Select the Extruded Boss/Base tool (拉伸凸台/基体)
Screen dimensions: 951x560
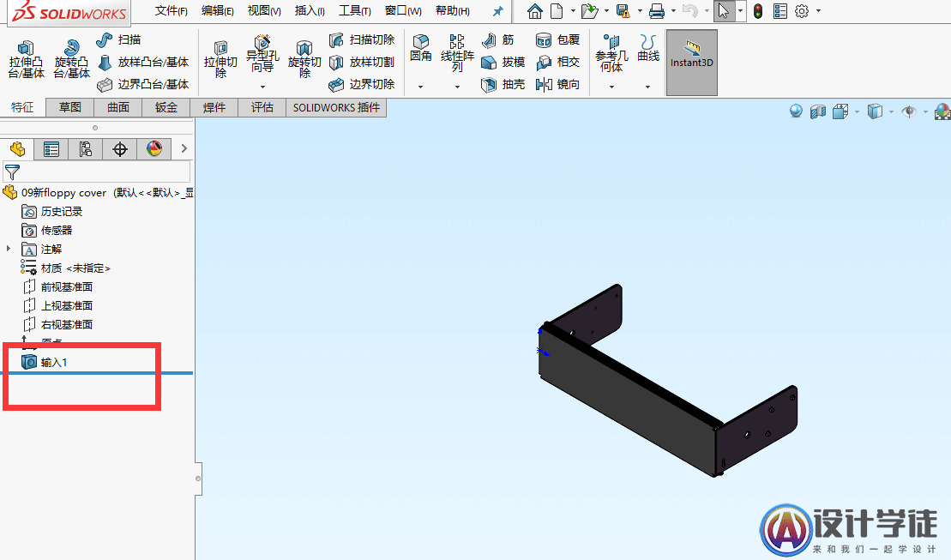pyautogui.click(x=26, y=59)
